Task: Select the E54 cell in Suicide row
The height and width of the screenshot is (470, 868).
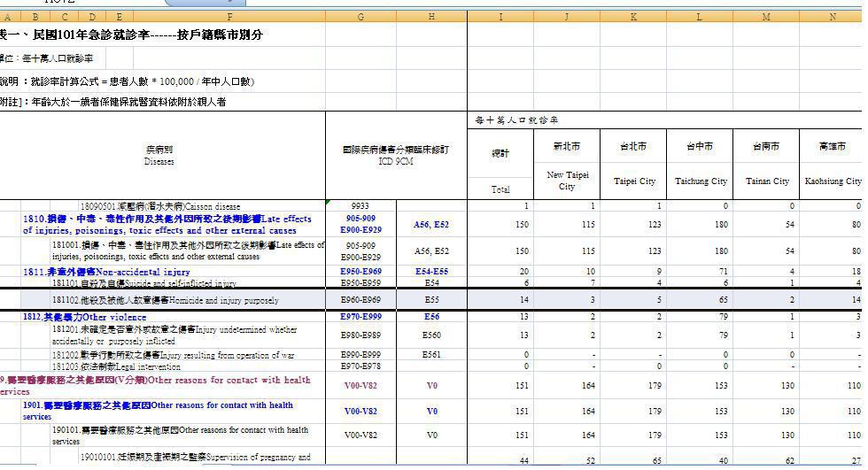Action: [432, 282]
